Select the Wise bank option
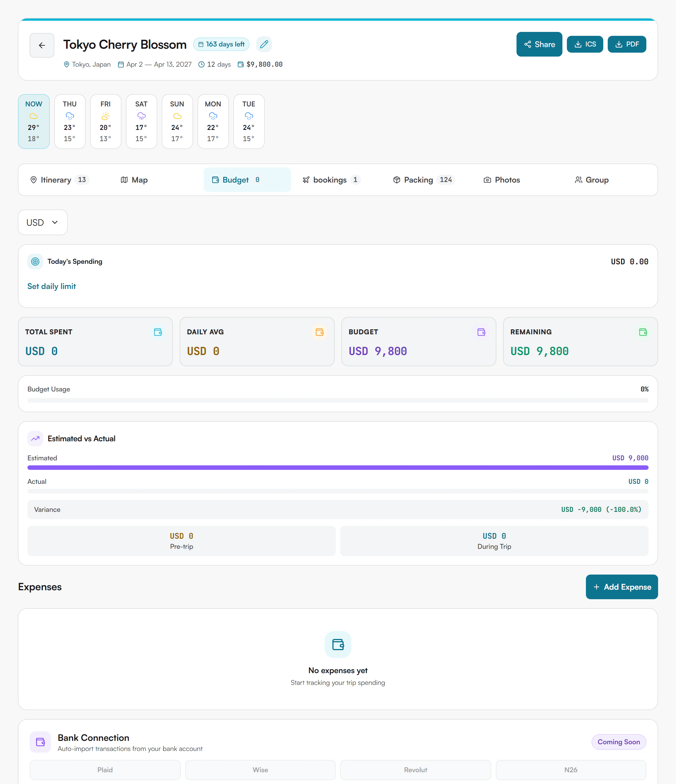The height and width of the screenshot is (784, 676). tap(260, 770)
